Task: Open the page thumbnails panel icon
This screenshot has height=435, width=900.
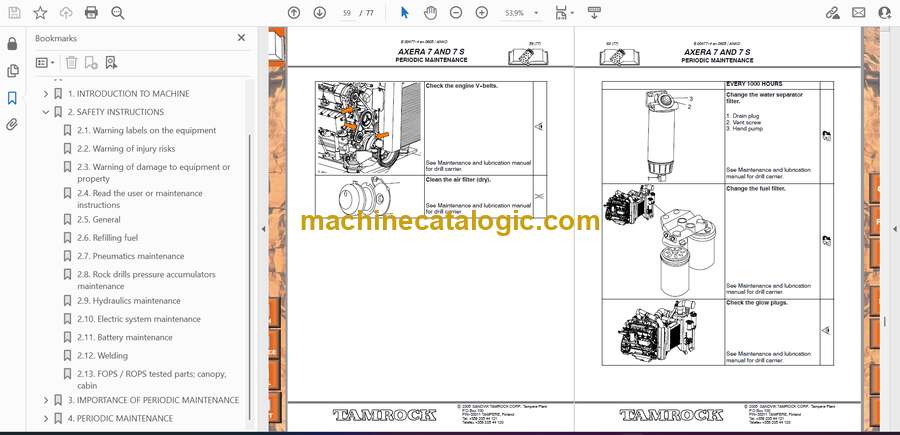Action: 12,71
